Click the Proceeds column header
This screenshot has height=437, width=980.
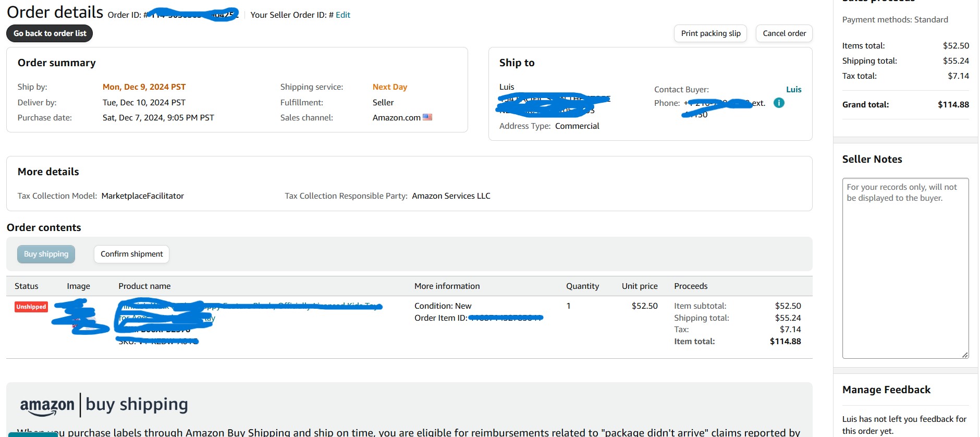pyautogui.click(x=691, y=286)
